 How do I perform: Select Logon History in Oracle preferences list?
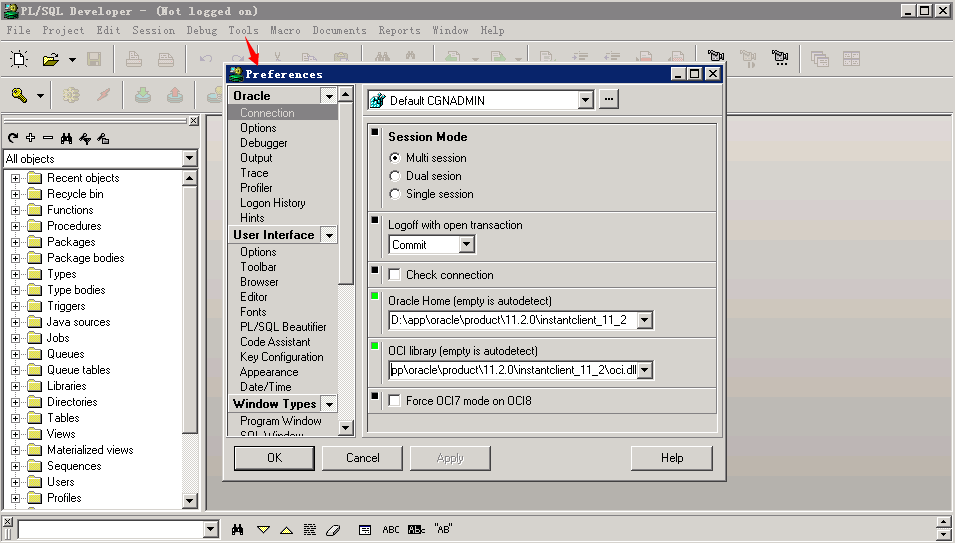pos(272,203)
